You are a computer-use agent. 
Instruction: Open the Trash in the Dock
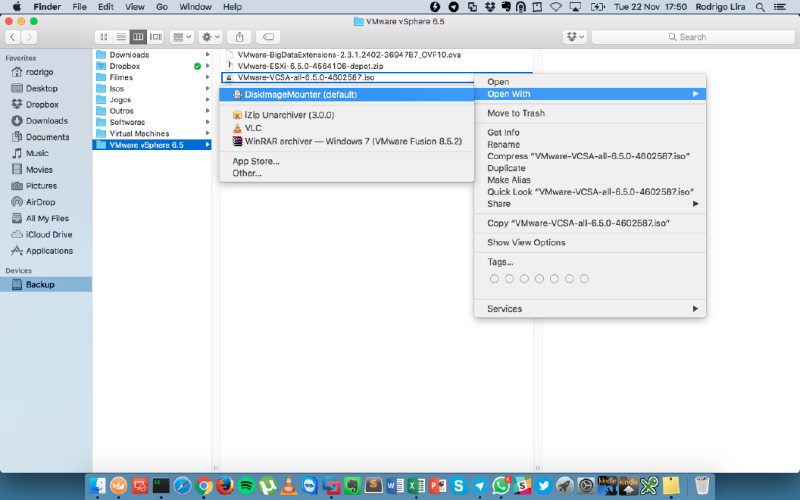click(702, 485)
